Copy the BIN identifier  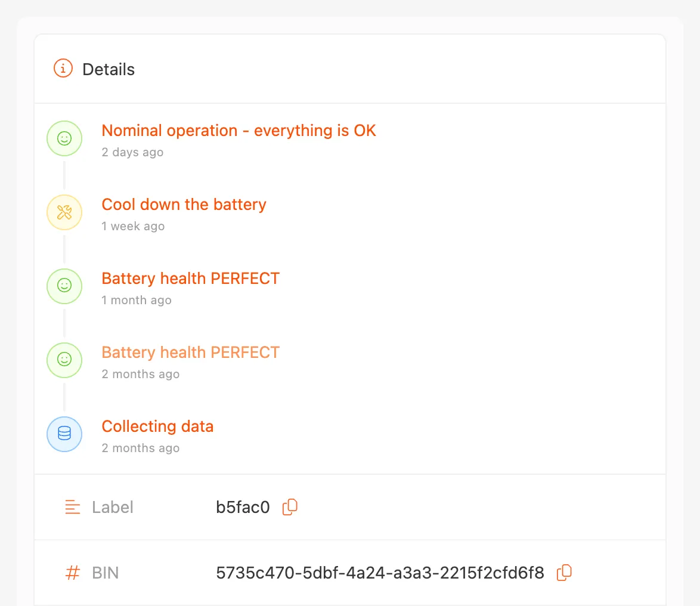click(x=564, y=573)
